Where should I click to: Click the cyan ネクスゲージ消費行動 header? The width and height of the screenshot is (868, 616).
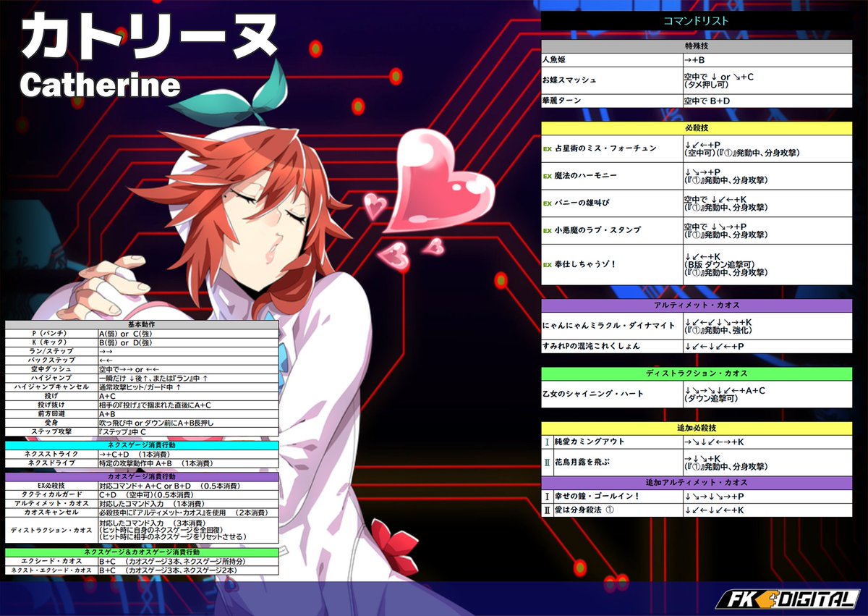(x=142, y=444)
